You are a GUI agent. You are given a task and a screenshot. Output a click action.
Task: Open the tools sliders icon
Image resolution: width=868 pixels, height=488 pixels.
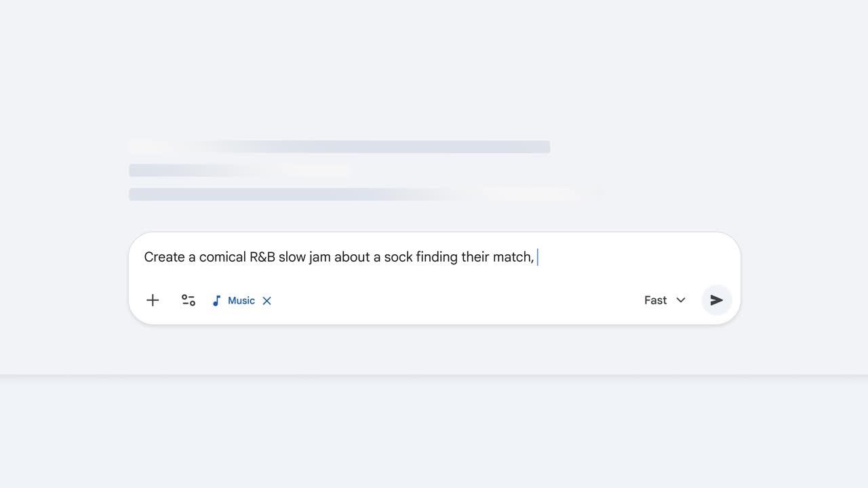coord(189,300)
